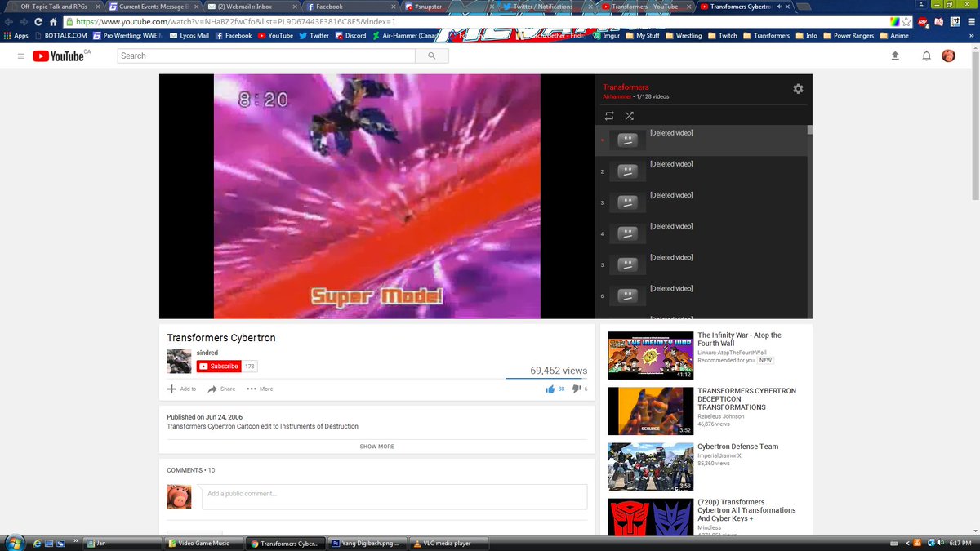The height and width of the screenshot is (551, 980).
Task: Click the upload arrow icon
Action: [x=895, y=56]
